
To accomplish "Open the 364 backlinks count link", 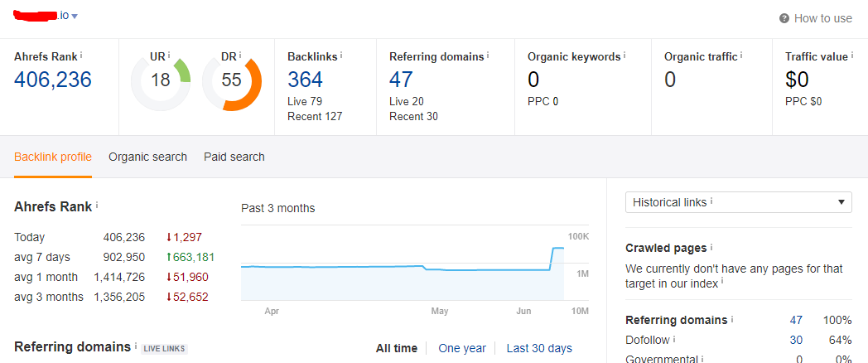I will coord(305,80).
